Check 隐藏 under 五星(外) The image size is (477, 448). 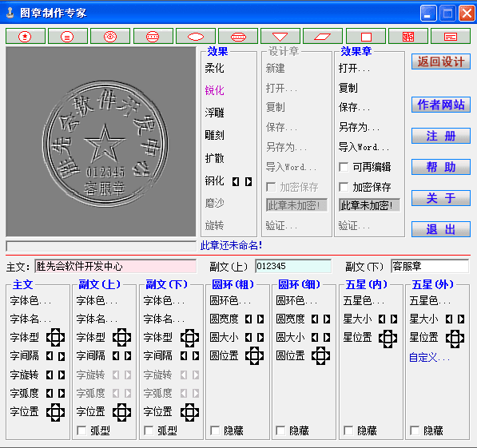(415, 430)
